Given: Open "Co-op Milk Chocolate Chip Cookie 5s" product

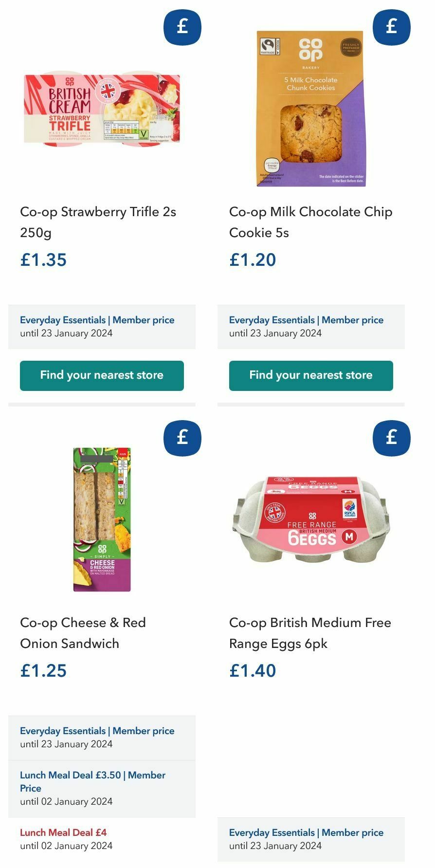Looking at the screenshot, I should pyautogui.click(x=310, y=222).
